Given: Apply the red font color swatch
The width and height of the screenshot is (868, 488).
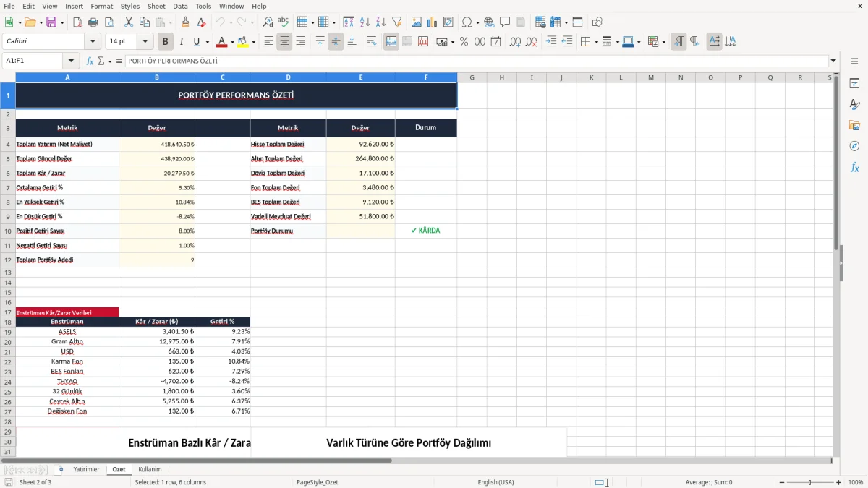Looking at the screenshot, I should (x=221, y=42).
